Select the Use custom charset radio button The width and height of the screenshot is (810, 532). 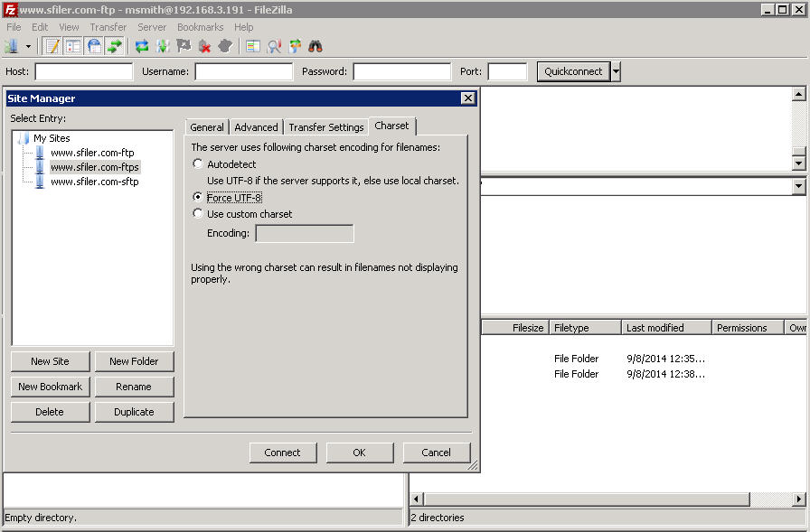[x=197, y=213]
